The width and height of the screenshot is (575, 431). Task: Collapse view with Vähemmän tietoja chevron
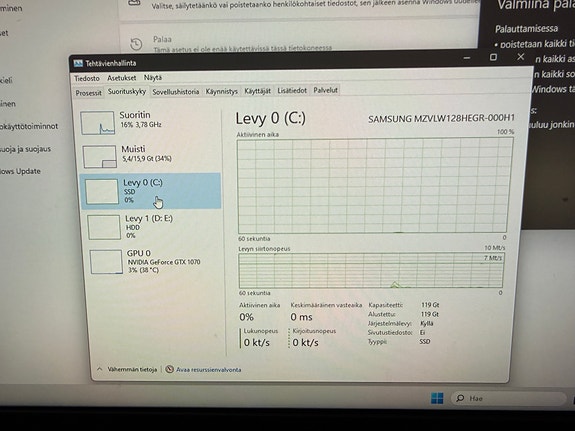pos(100,369)
